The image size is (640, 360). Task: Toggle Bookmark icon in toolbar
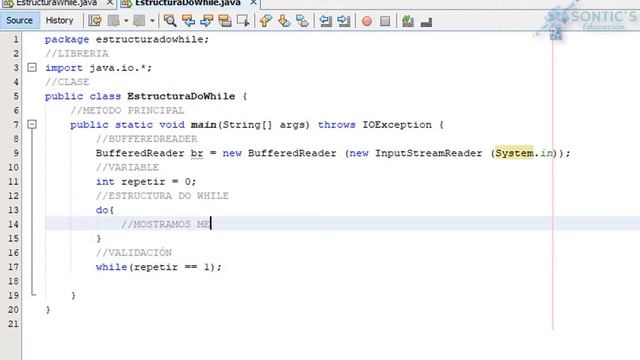coord(302,20)
